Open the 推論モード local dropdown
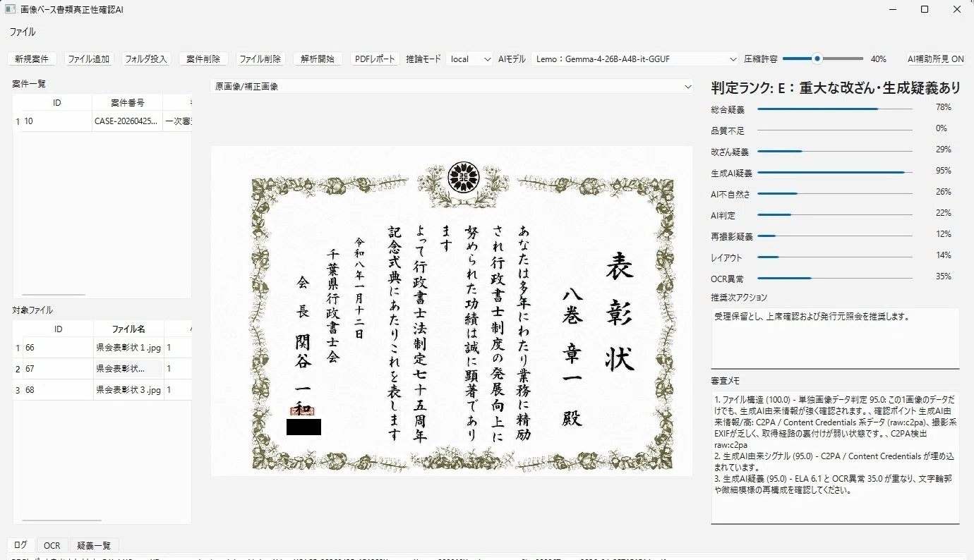The width and height of the screenshot is (974, 560). click(x=470, y=59)
